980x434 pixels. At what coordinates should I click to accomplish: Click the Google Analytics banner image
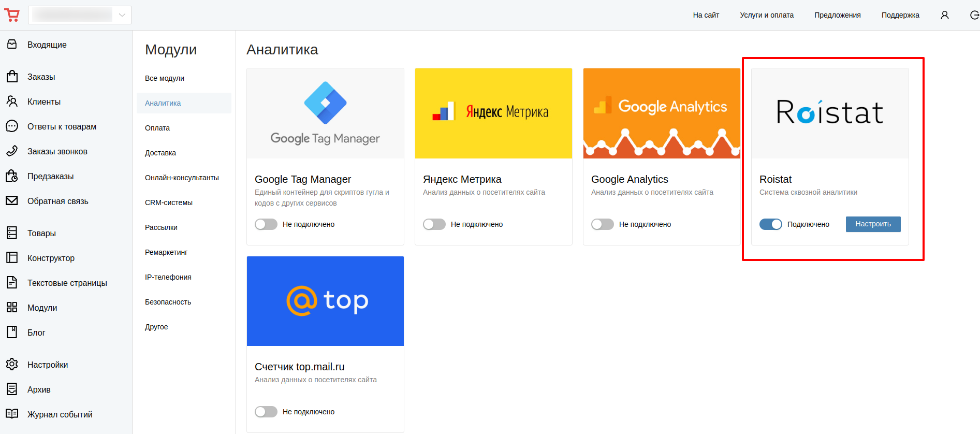[662, 113]
